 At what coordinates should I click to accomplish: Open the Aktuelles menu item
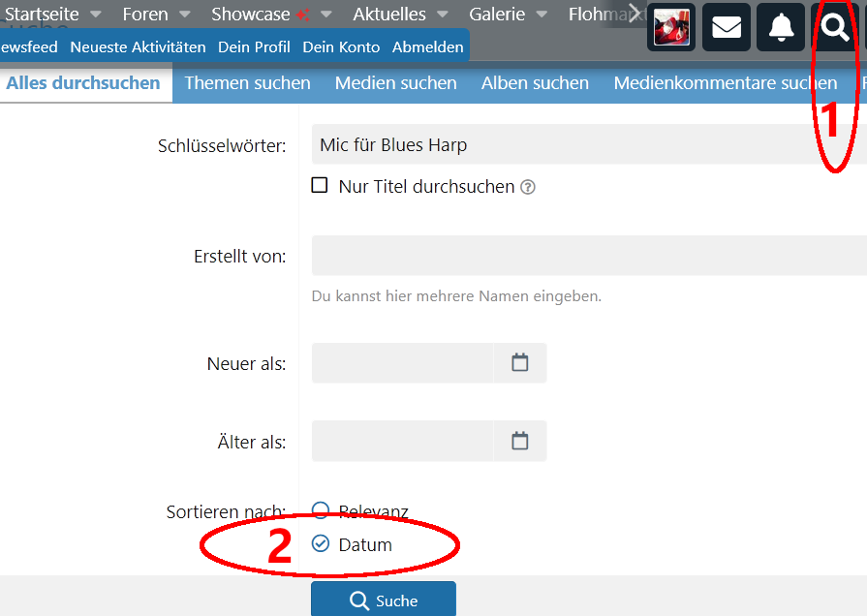tap(389, 14)
